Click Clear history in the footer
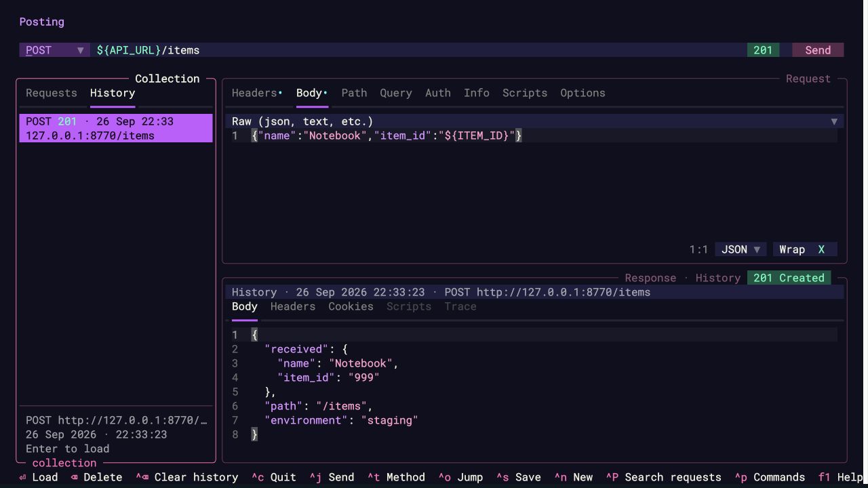Screen dimensions: 868x488 (186, 477)
